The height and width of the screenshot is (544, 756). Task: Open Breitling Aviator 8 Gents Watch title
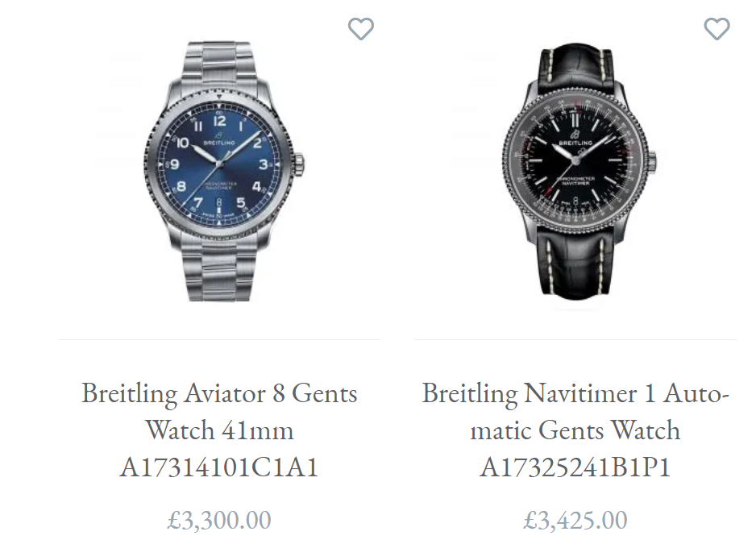click(219, 430)
